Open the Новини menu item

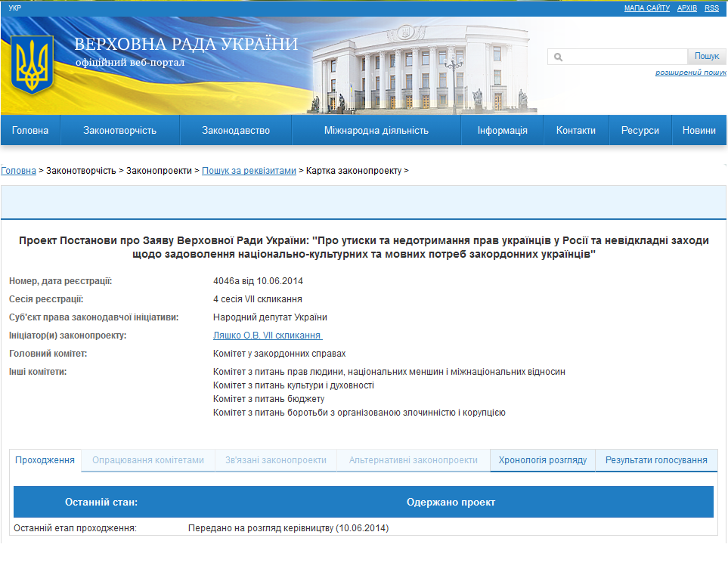pyautogui.click(x=699, y=131)
